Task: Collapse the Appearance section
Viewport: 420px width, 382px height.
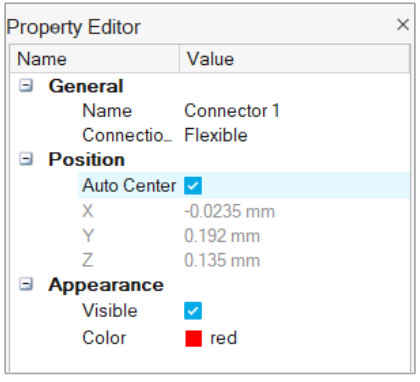Action: (x=26, y=284)
